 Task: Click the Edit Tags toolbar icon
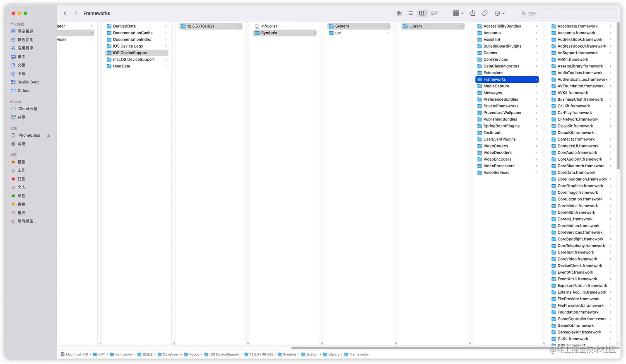tap(485, 13)
